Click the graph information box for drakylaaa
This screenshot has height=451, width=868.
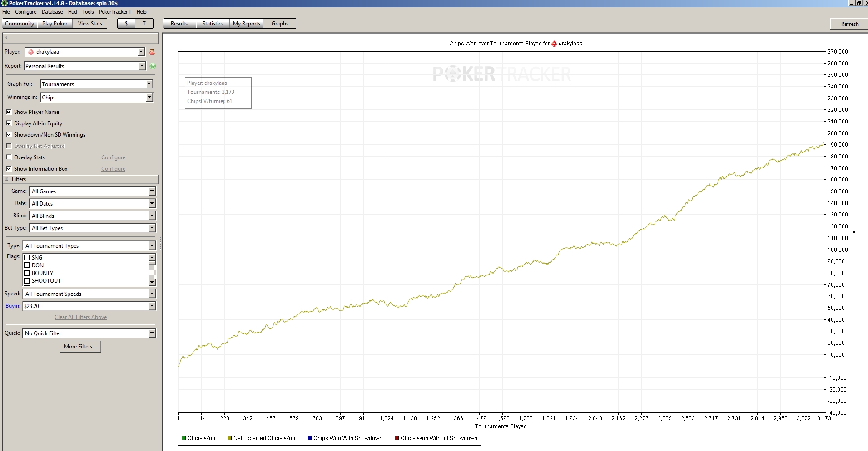(x=218, y=93)
